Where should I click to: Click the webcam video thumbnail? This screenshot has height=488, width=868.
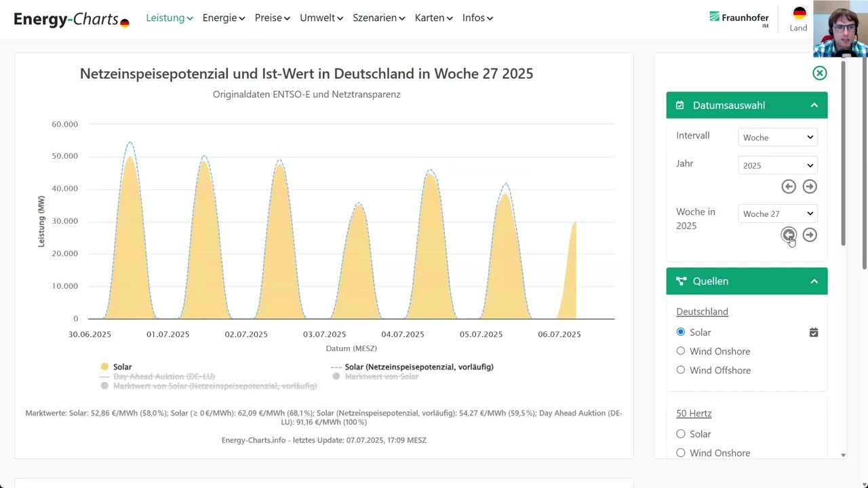840,28
